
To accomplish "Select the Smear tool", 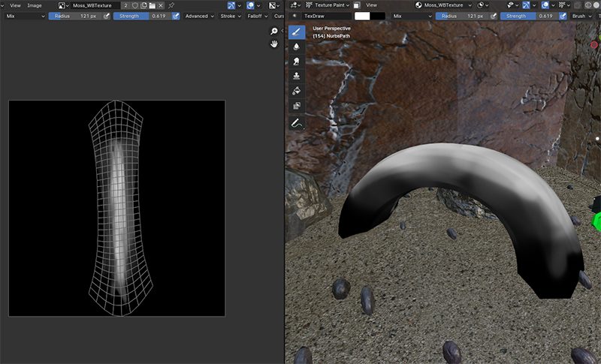I will coord(297,62).
